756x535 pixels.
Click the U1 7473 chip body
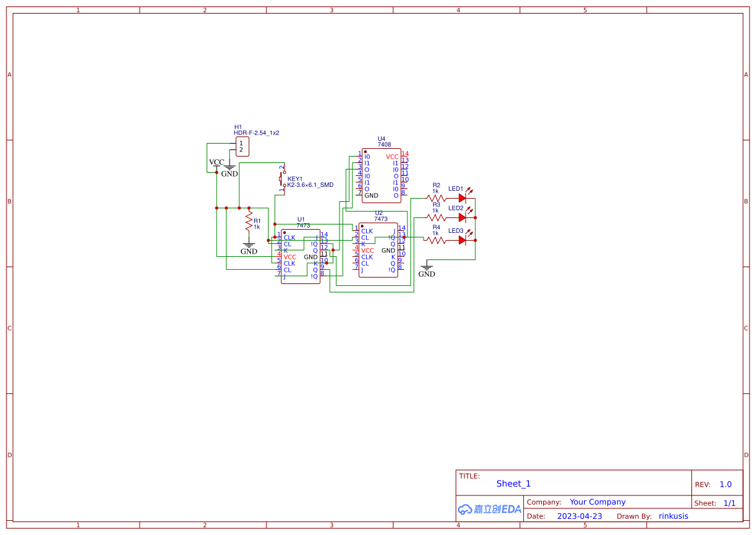pos(300,257)
